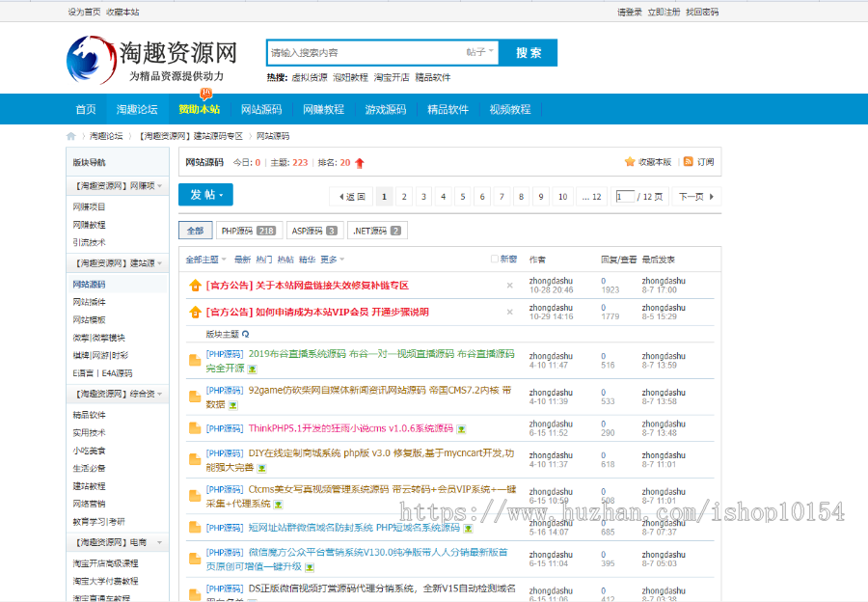Screen dimensions: 868x602
Task: Click the refresh icon next to 版块主题
Action: pyautogui.click(x=247, y=332)
